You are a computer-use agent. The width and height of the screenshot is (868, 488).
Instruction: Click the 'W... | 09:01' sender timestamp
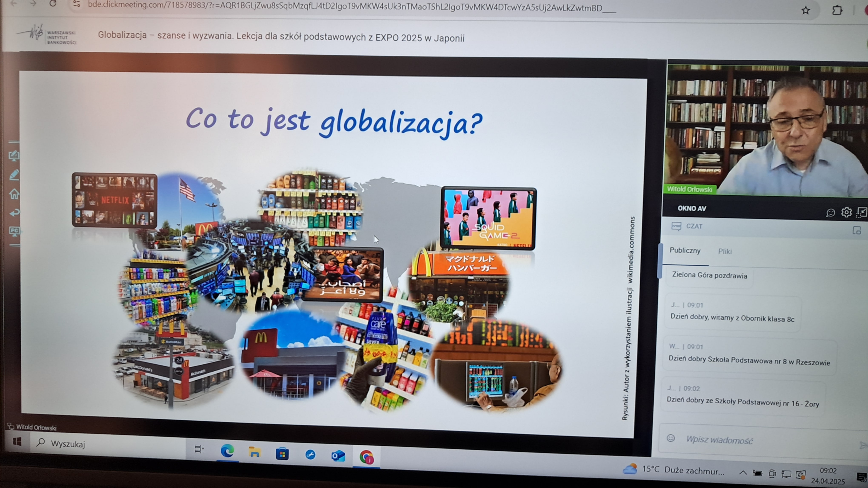pyautogui.click(x=686, y=346)
